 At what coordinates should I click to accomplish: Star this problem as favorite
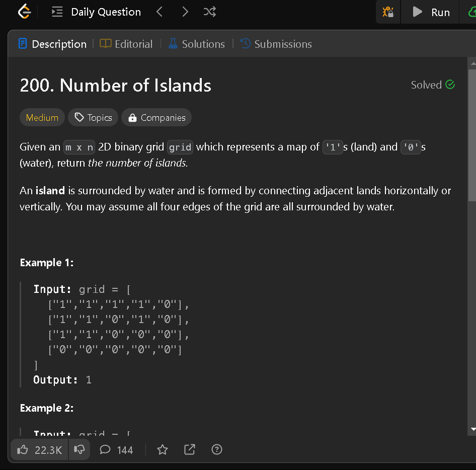[x=163, y=449]
